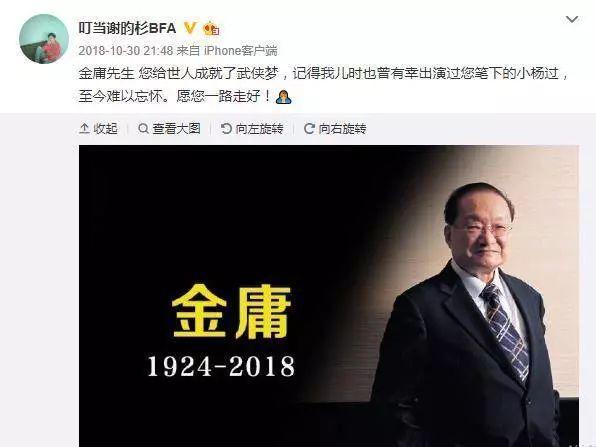Collapse the image with 收起
Screen dimensions: 596x447
(98, 128)
